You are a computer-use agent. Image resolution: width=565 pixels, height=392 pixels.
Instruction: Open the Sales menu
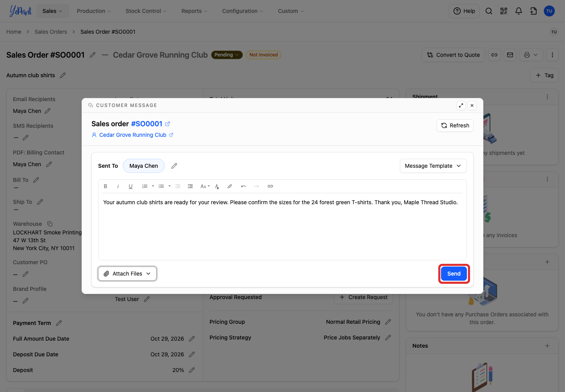click(53, 11)
